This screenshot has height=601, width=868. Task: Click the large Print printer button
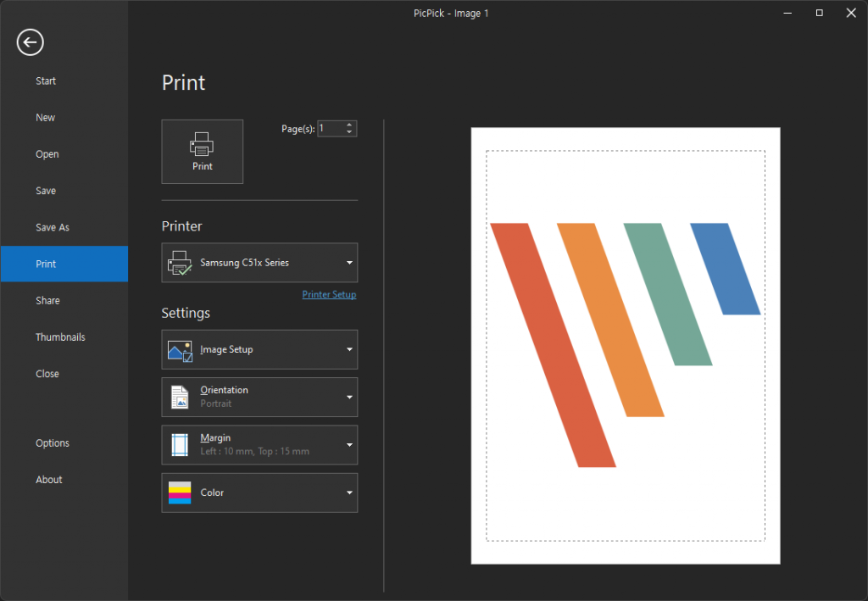pos(203,151)
